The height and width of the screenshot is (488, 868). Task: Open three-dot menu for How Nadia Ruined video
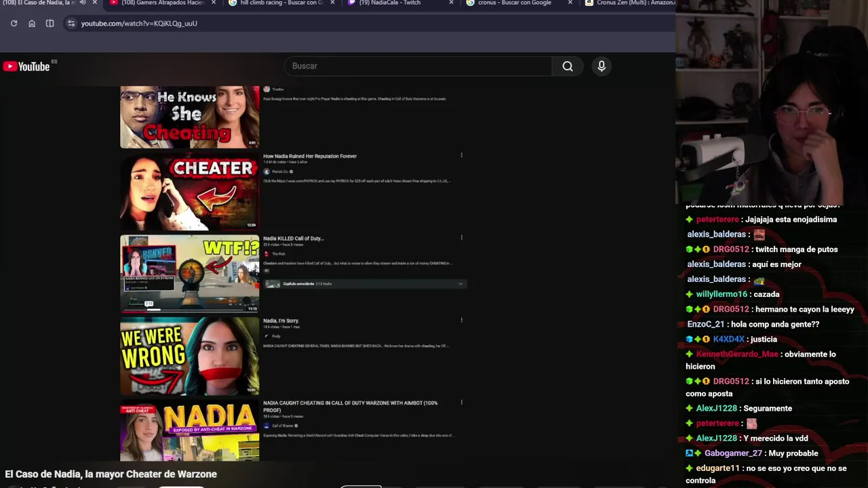461,155
